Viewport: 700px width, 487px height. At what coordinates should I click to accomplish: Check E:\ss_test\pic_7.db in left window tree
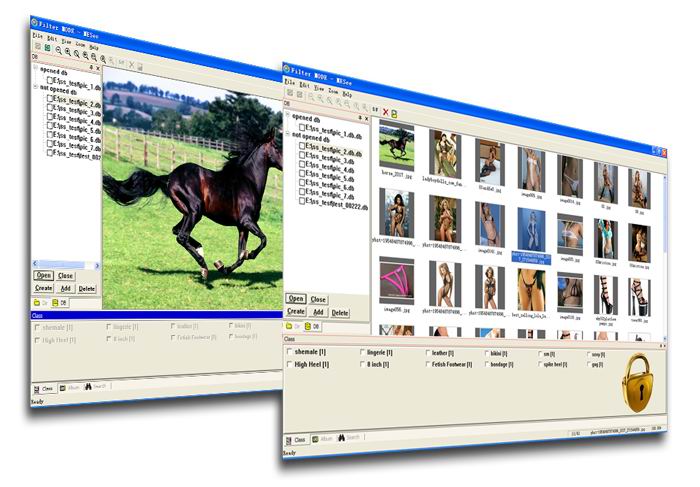[x=50, y=143]
